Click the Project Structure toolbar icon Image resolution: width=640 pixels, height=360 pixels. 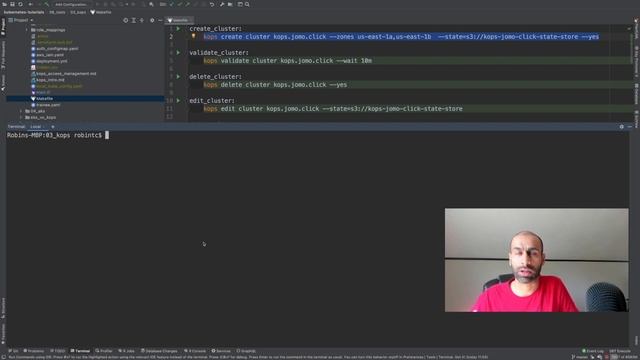tap(230, 4)
